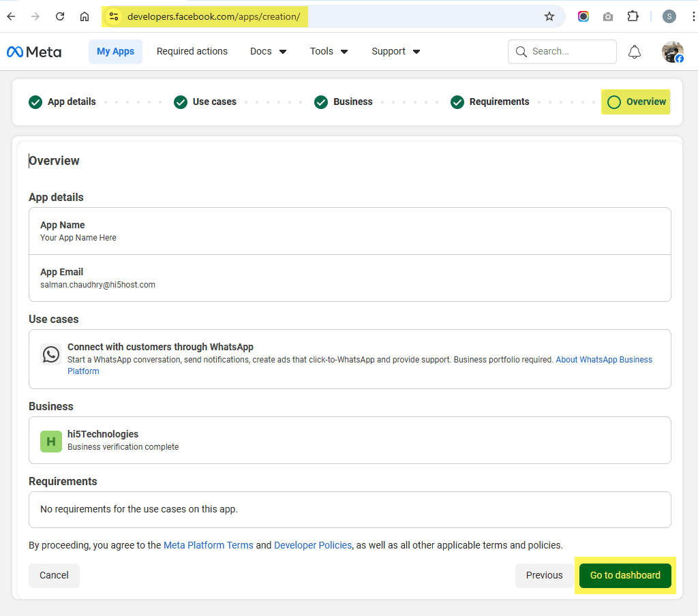698x616 pixels.
Task: Open the Support dropdown
Action: click(395, 51)
